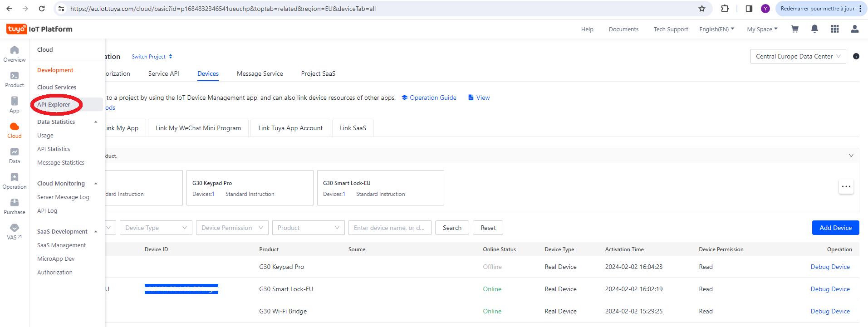868x327 pixels.
Task: Open the Operation Guide link
Action: [429, 98]
